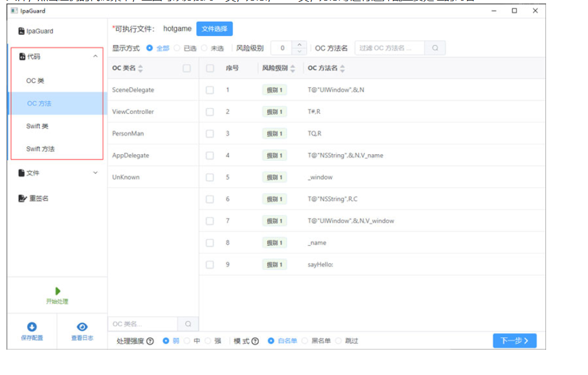Viewport: 588px width, 375px height.
Task: Select the 代码 sidebar icon
Action: click(22, 57)
